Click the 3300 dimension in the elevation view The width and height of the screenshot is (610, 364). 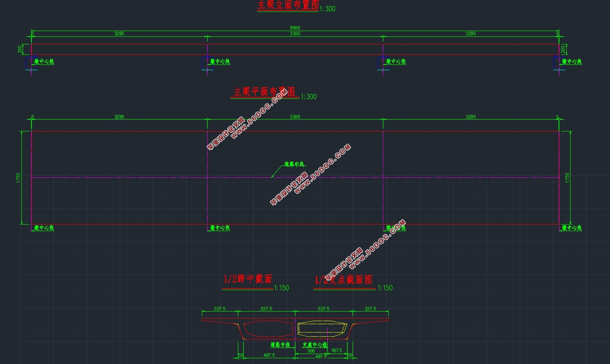click(295, 34)
